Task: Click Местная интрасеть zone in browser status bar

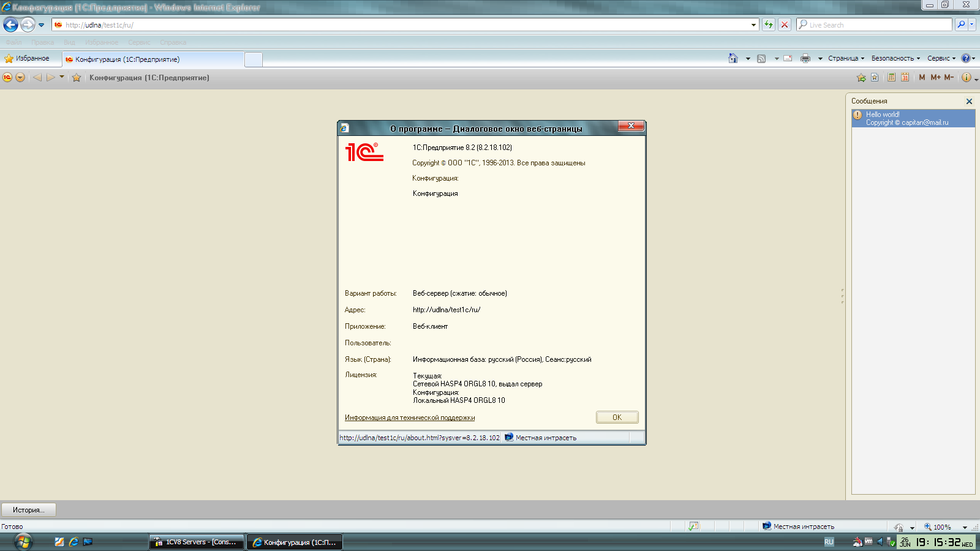Action: click(798, 527)
